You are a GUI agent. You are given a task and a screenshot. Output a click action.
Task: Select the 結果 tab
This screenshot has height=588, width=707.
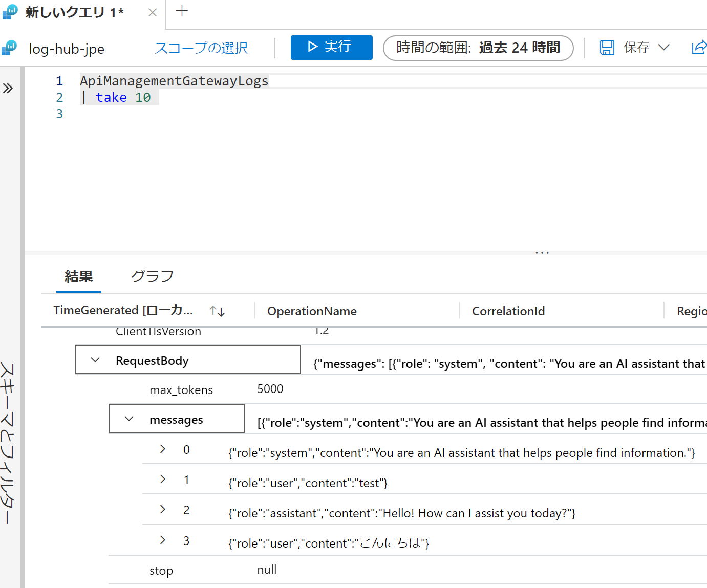tap(79, 276)
